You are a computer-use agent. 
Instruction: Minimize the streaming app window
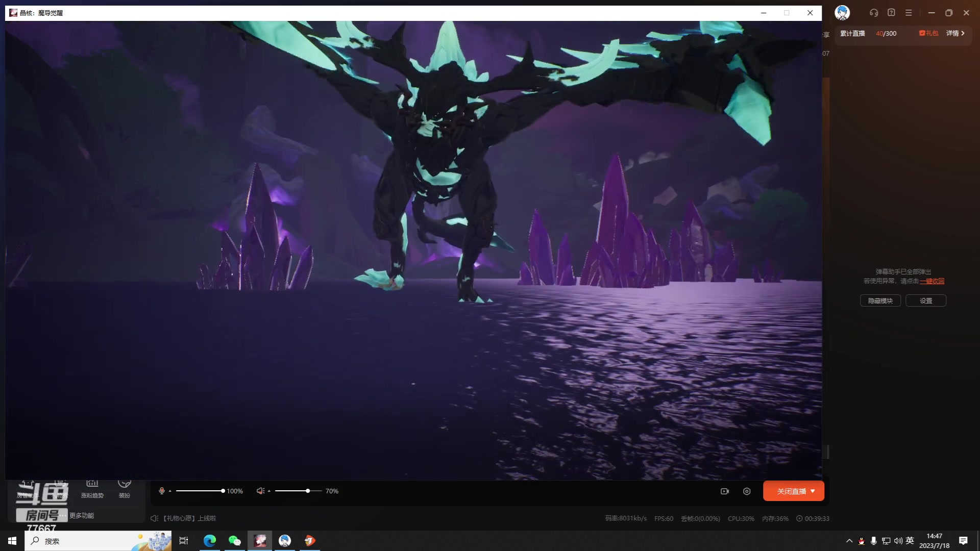pos(932,13)
